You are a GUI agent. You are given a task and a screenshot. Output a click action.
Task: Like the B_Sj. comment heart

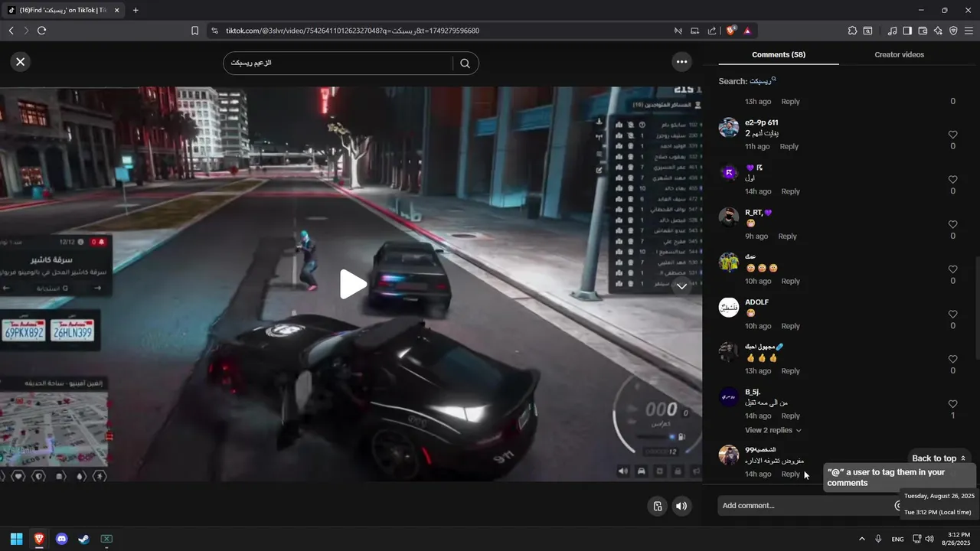tap(952, 404)
